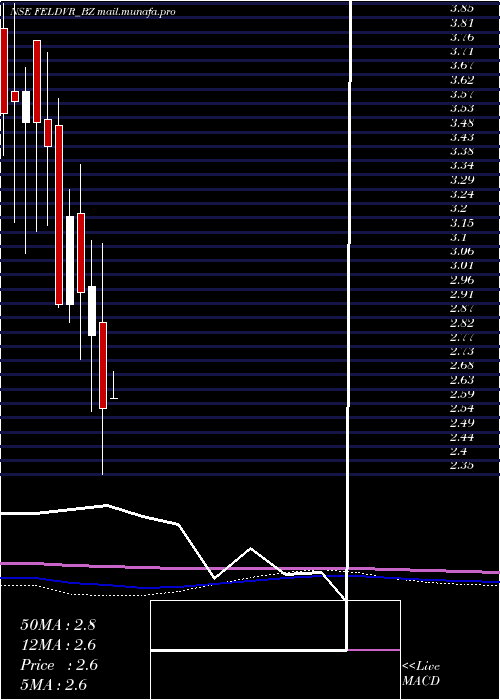This screenshot has width=500, height=700.
Task: Click the 3.1 price axis label
Action: pos(458,237)
